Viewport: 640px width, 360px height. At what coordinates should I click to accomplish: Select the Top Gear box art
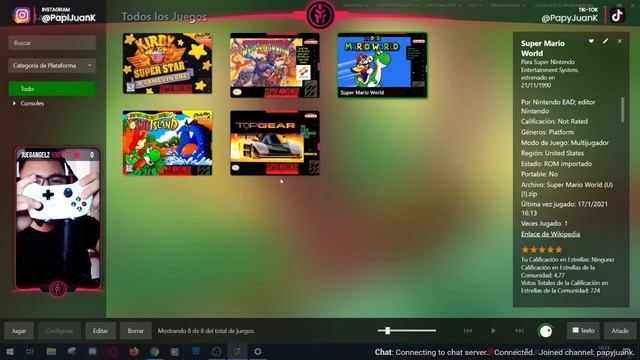[275, 143]
